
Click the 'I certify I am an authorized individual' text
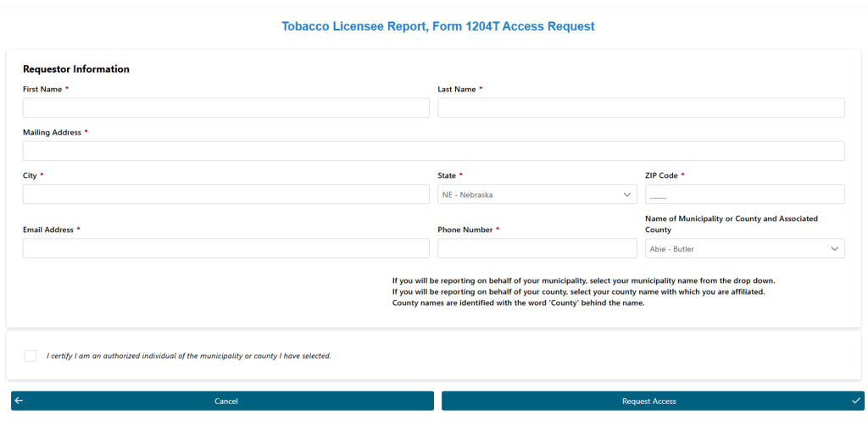[188, 356]
